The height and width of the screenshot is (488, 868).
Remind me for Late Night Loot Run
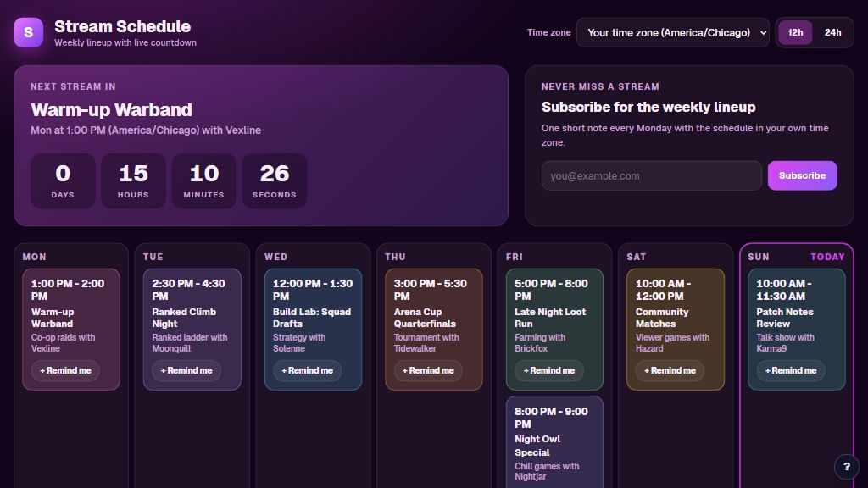[549, 371]
